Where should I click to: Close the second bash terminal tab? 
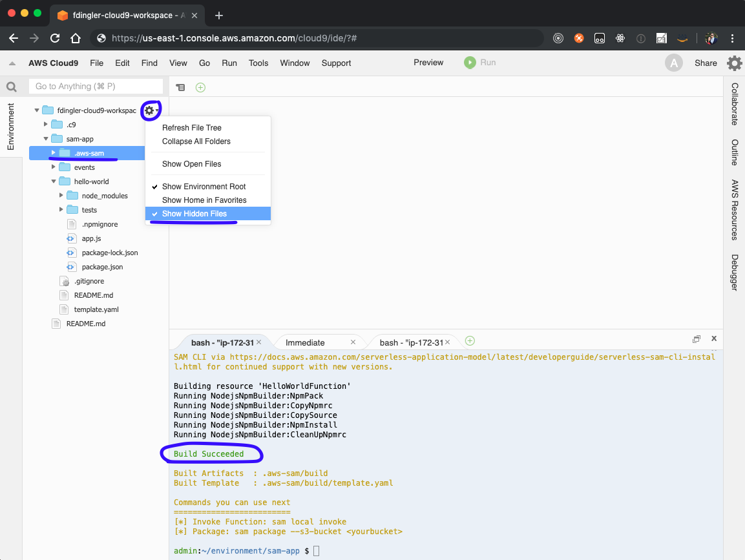[448, 342]
